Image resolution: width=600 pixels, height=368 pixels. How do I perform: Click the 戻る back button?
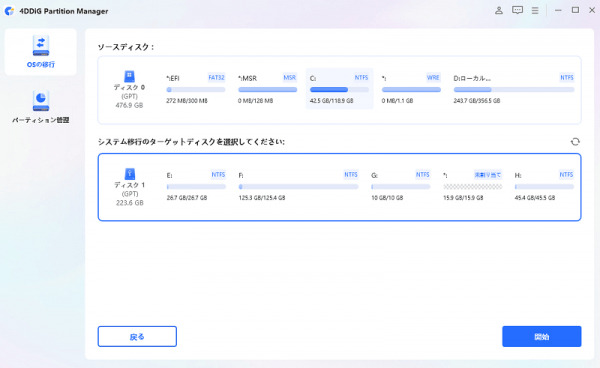point(137,336)
